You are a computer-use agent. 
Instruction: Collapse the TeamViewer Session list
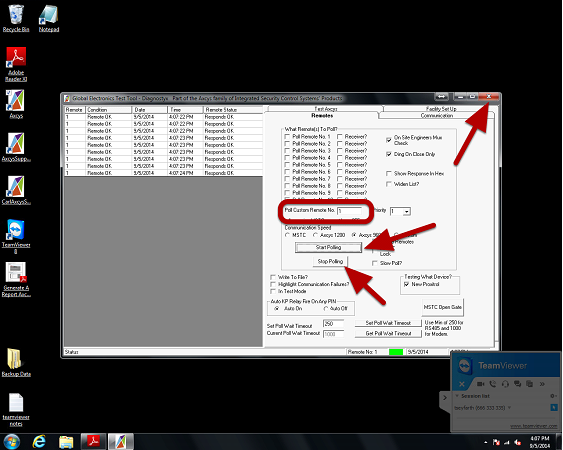457,396
